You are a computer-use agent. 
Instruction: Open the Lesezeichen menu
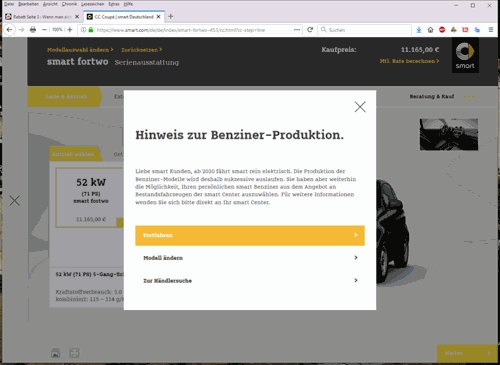pos(93,4)
